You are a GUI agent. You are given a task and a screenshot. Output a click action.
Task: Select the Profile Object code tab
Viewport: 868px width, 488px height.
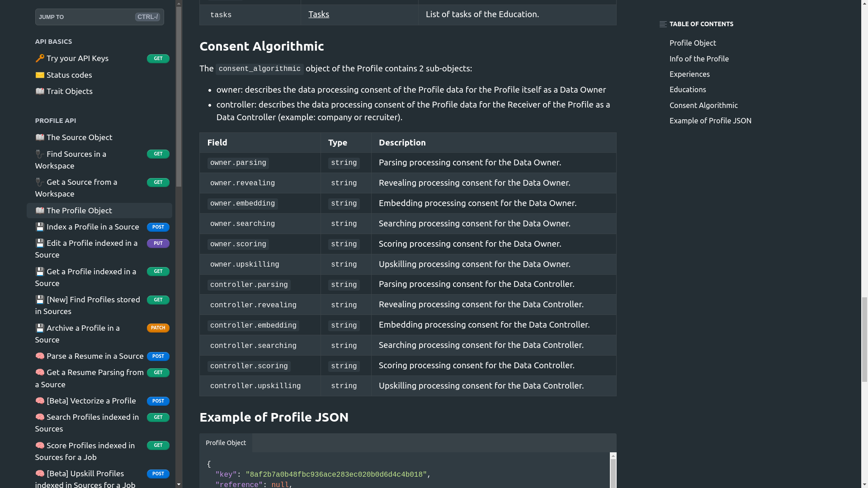[x=226, y=443]
